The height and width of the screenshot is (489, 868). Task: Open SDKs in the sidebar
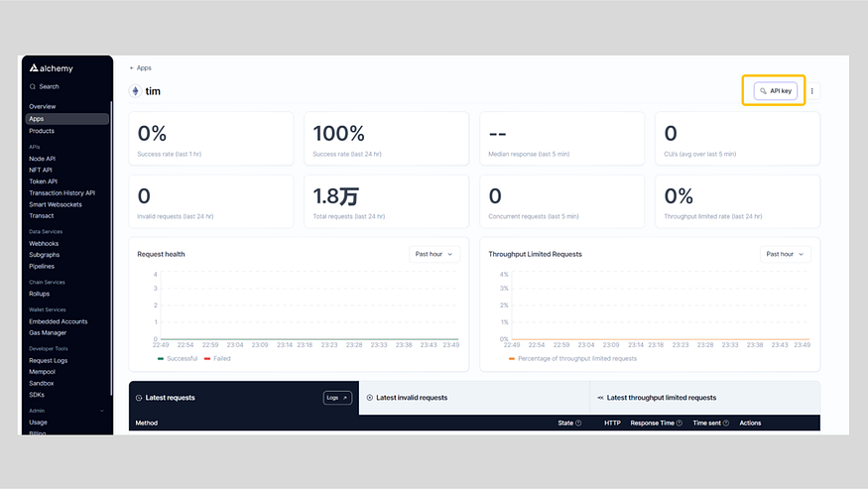point(37,395)
